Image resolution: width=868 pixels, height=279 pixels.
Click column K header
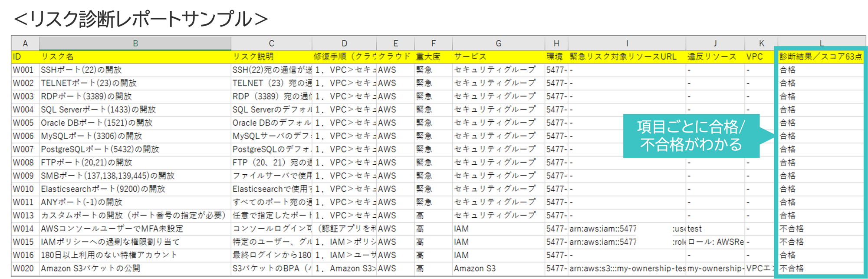[x=761, y=43]
